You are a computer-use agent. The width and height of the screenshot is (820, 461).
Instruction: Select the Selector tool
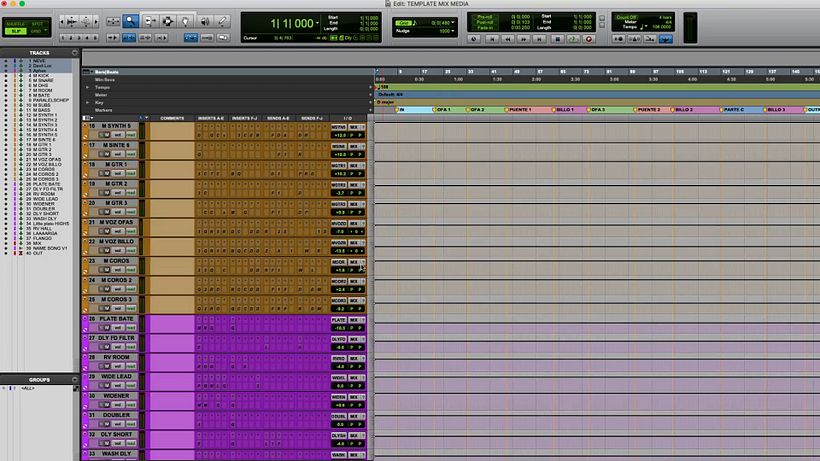167,21
